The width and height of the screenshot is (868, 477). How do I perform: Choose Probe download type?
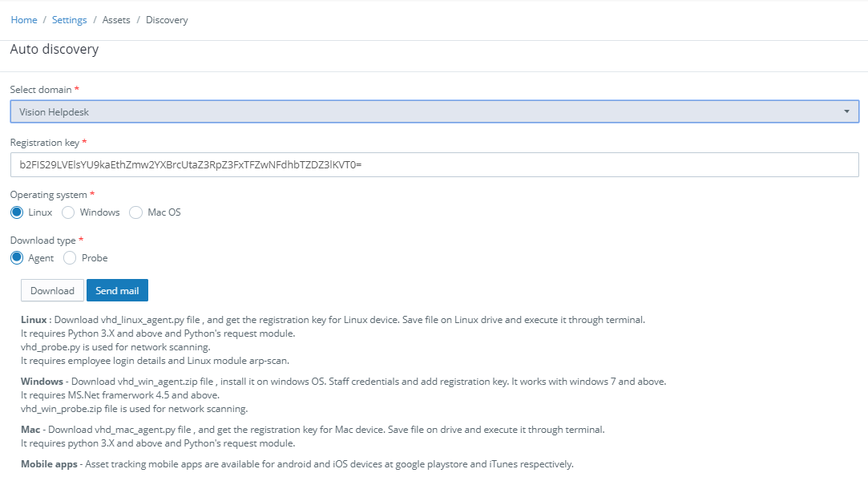coord(70,257)
